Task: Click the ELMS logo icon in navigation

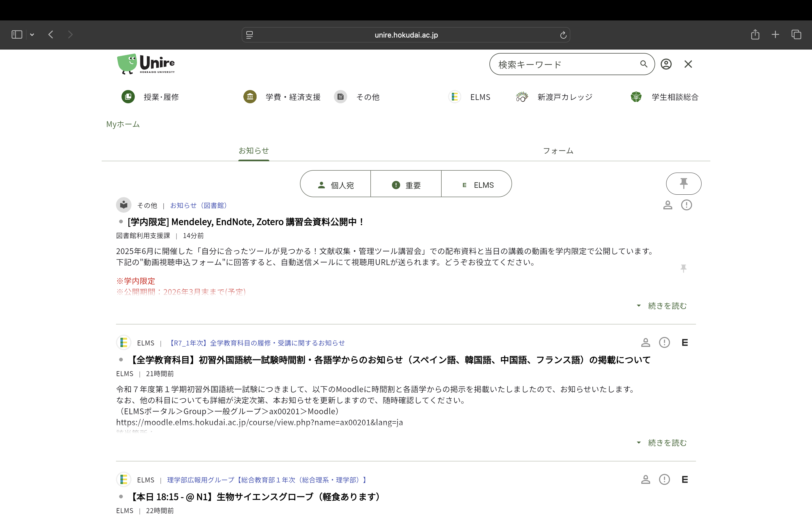Action: (455, 97)
